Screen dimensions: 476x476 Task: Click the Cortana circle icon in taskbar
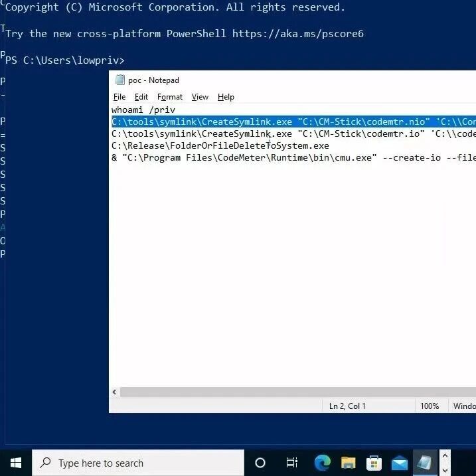[260, 463]
